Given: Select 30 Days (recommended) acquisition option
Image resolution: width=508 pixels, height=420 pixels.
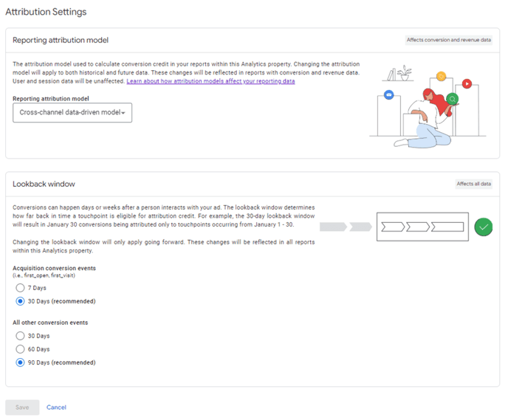Looking at the screenshot, I should coord(20,301).
